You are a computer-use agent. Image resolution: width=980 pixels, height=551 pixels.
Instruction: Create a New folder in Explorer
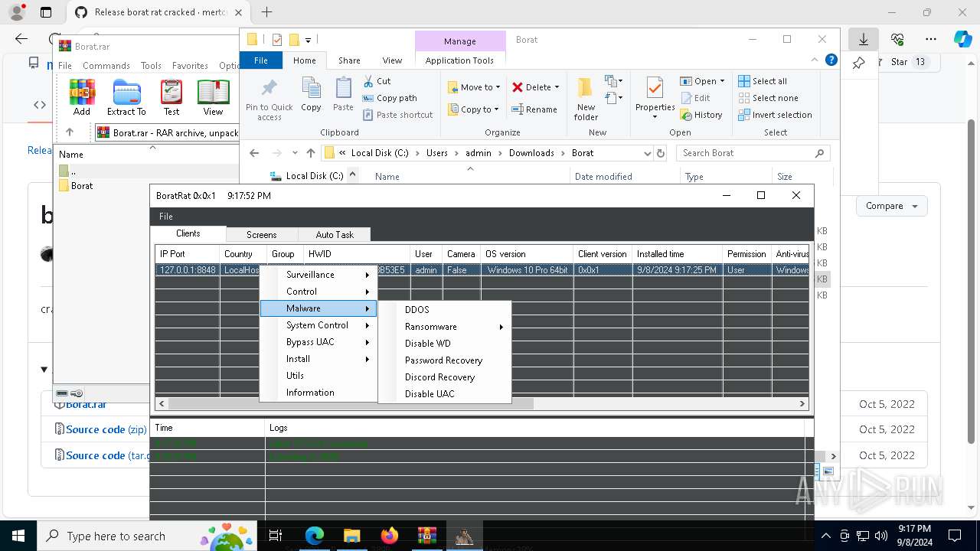point(586,99)
